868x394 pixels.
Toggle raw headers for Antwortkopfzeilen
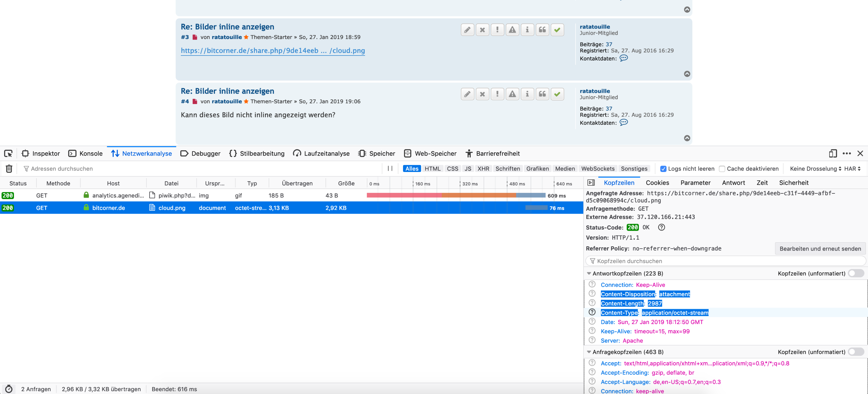point(856,273)
